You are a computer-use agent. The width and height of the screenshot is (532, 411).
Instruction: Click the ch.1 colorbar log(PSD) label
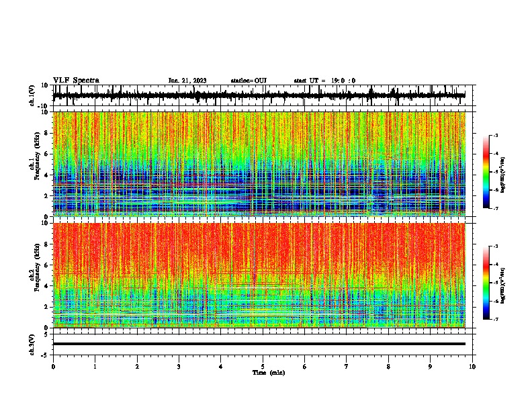[502, 175]
